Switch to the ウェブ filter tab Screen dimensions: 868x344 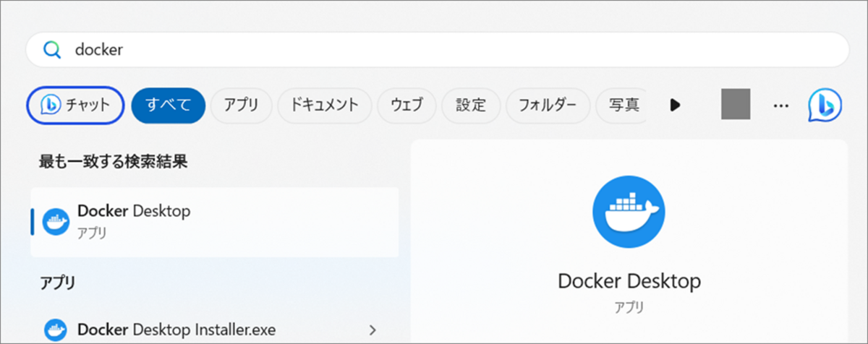click(x=407, y=106)
